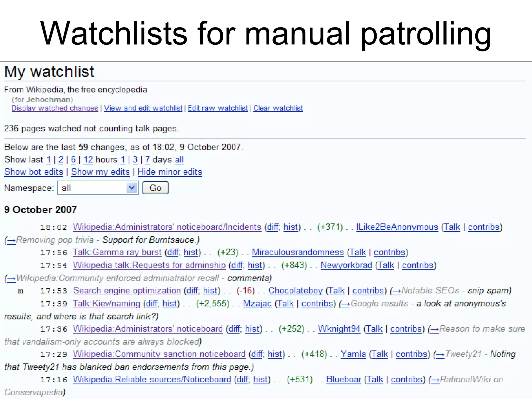Open contribs of ILike2BeAnonymous

[x=484, y=227]
